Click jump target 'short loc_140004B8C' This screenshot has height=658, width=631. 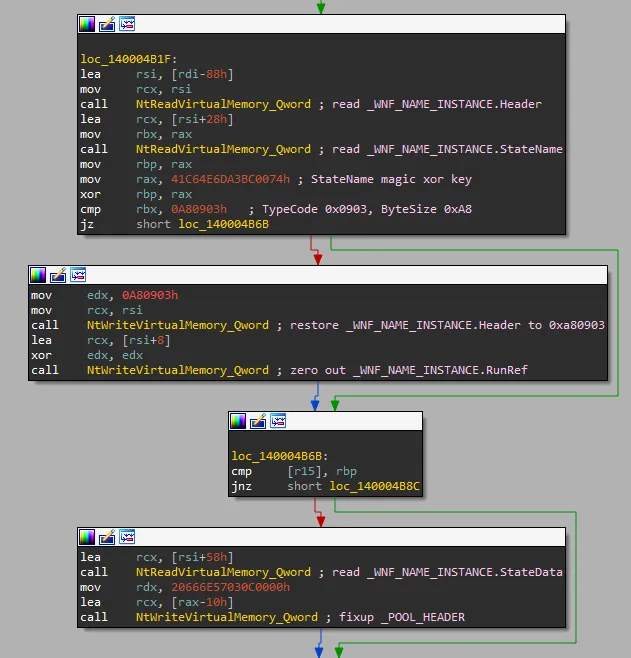pos(353,486)
